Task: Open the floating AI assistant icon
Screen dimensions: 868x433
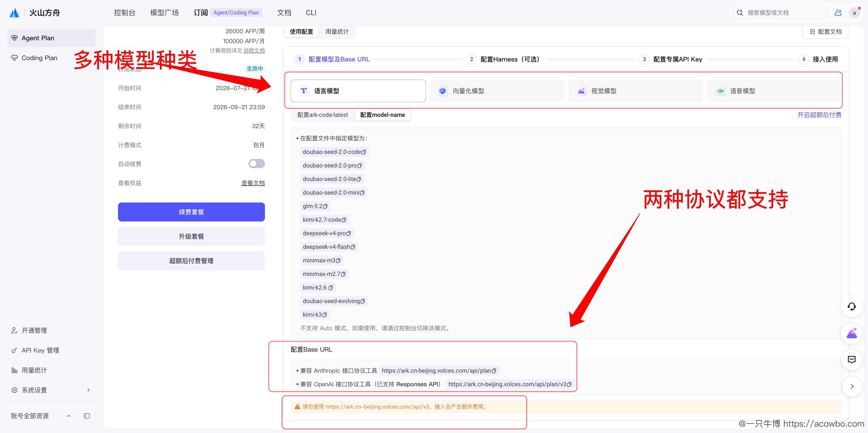Action: coord(851,333)
